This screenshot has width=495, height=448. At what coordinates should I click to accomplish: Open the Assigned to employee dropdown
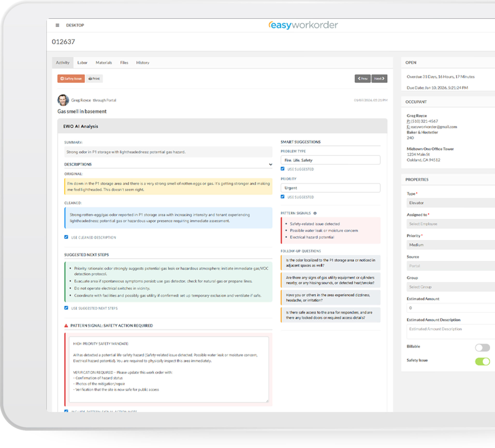point(451,224)
